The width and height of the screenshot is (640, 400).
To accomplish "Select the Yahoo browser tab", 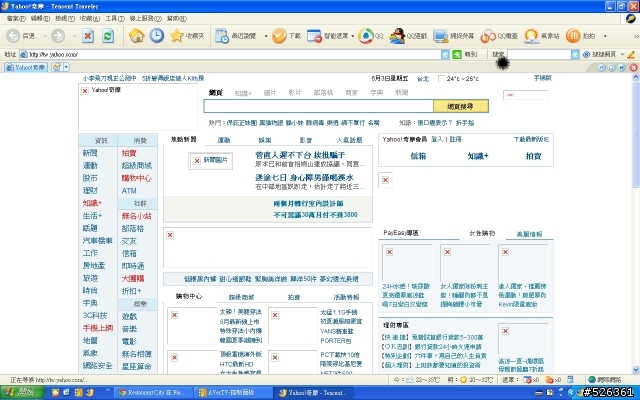I will pos(26,67).
